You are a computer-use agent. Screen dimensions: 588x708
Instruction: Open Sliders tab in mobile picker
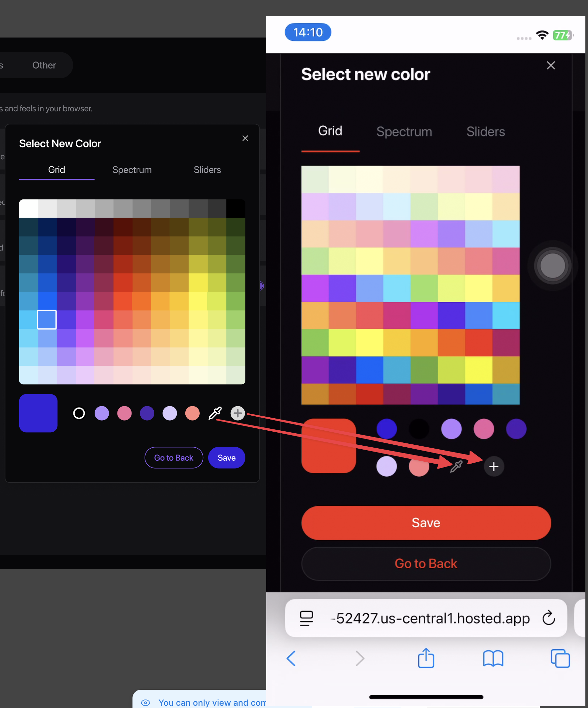486,131
